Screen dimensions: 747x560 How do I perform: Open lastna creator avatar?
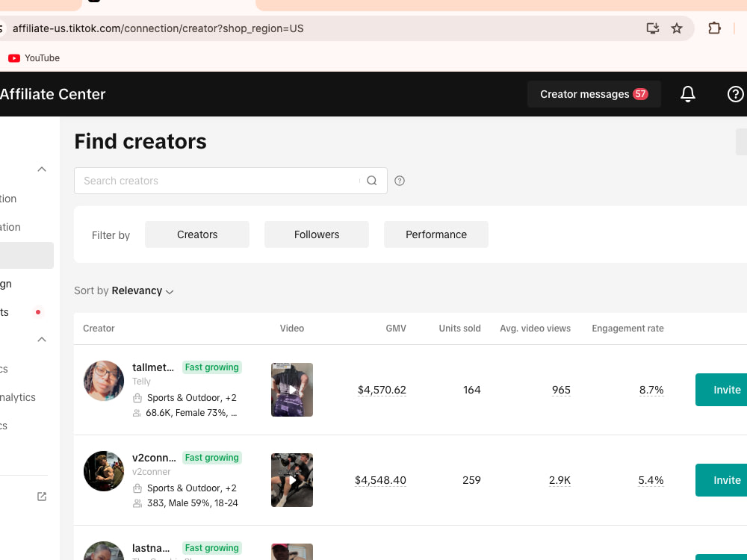coord(103,551)
